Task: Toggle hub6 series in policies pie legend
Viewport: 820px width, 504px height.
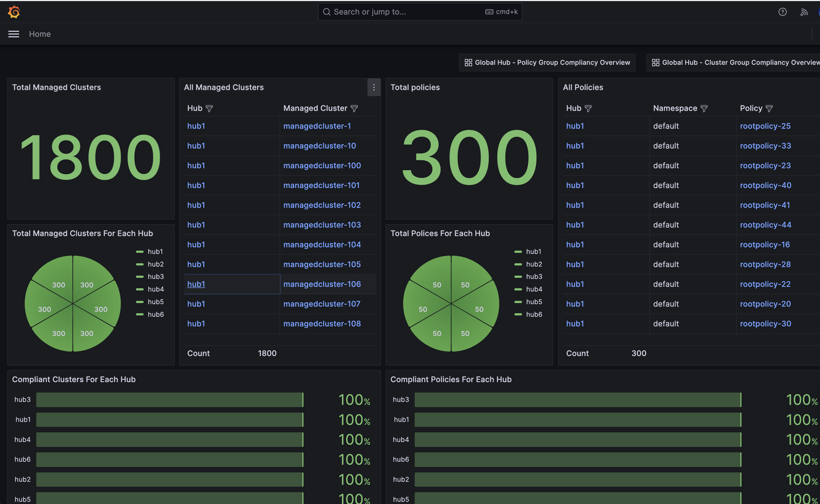Action: 534,314
